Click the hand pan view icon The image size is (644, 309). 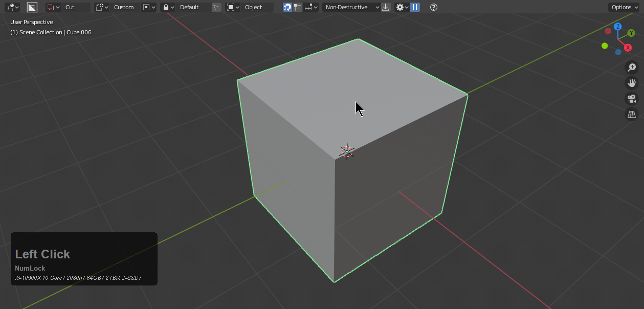(632, 83)
